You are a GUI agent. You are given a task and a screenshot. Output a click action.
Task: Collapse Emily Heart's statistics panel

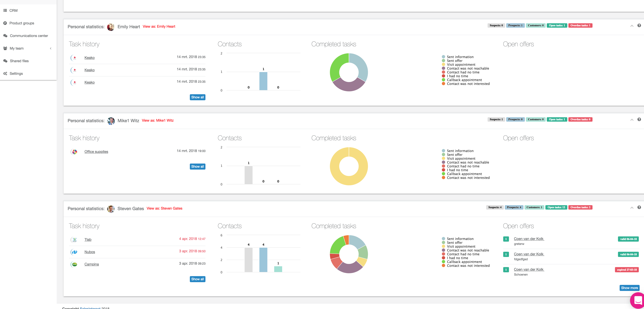pyautogui.click(x=632, y=26)
